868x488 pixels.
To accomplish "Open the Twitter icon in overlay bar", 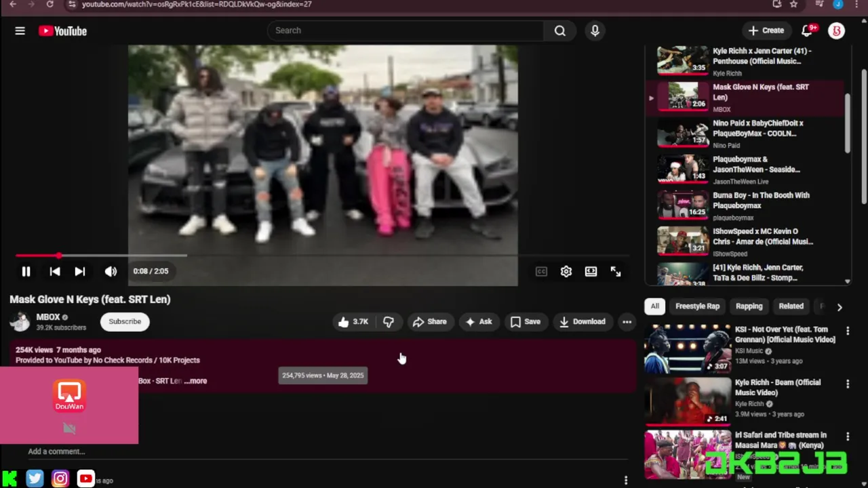I will [x=35, y=479].
